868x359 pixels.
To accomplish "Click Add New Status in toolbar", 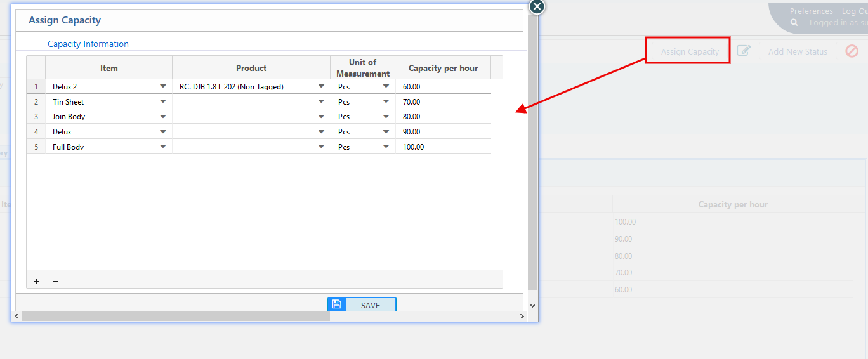I will coord(798,51).
